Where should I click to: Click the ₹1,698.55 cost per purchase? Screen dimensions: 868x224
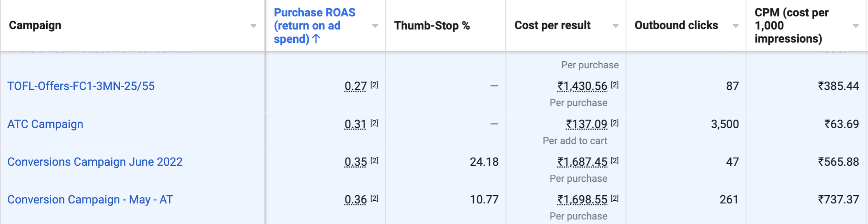point(582,200)
